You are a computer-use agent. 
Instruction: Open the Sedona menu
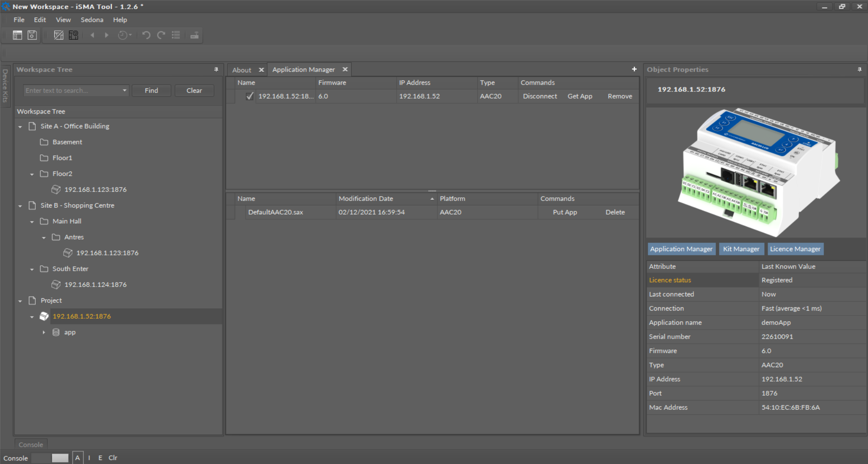[92, 20]
